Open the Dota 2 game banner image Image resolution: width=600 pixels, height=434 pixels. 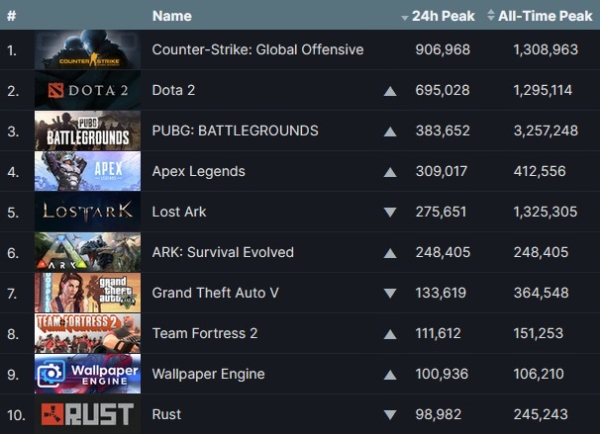click(x=88, y=90)
